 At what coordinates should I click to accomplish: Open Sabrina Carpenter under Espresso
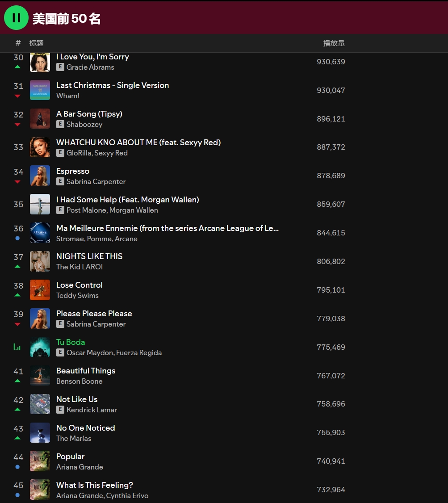96,181
